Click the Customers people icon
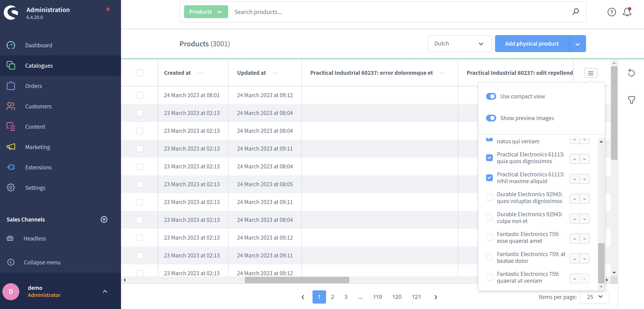This screenshot has width=644, height=309. (11, 106)
